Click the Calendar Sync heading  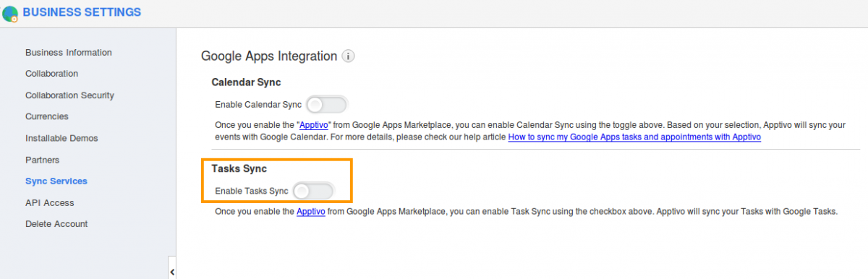[246, 82]
